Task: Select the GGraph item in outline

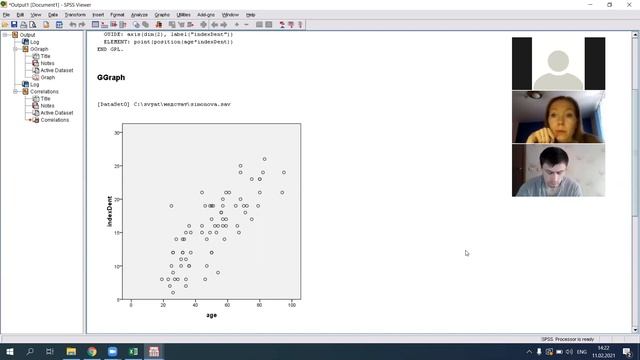Action: pos(39,49)
